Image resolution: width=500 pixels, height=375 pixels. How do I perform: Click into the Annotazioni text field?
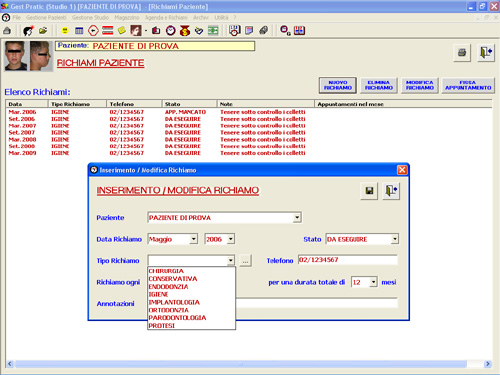316,303
